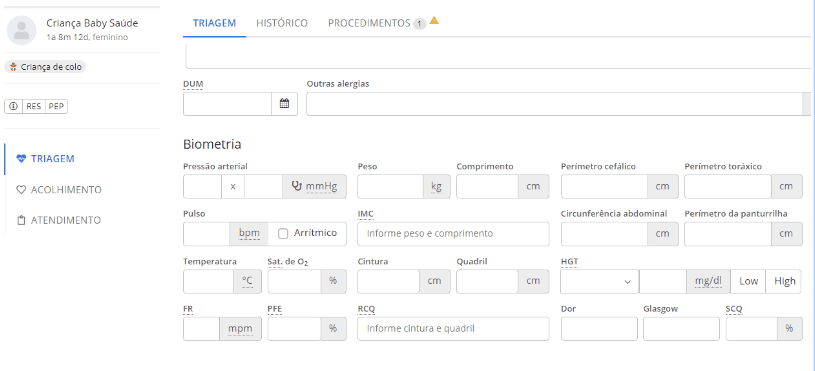Click the Temperatura input

pyautogui.click(x=208, y=281)
